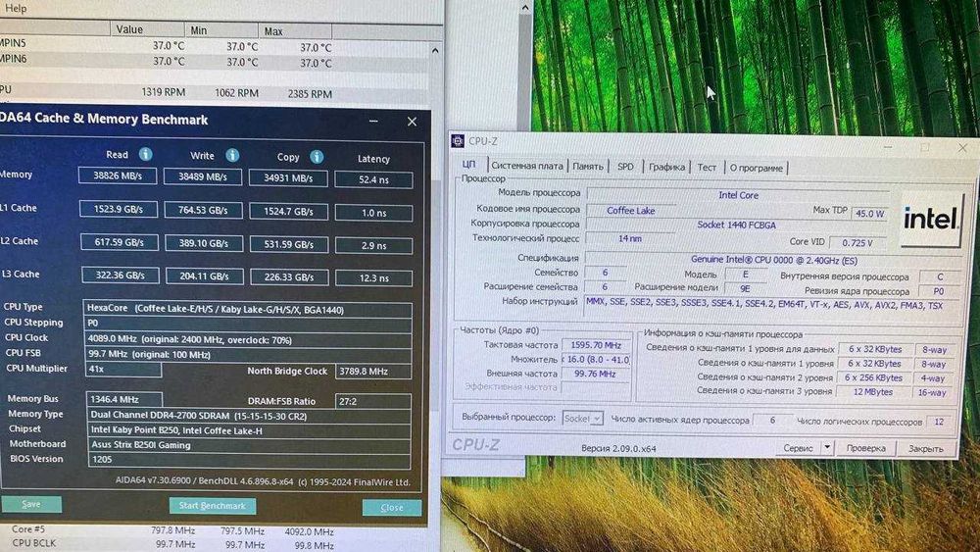Click the Chipset field Intel Kaby Point B250
The image size is (980, 552).
[248, 430]
